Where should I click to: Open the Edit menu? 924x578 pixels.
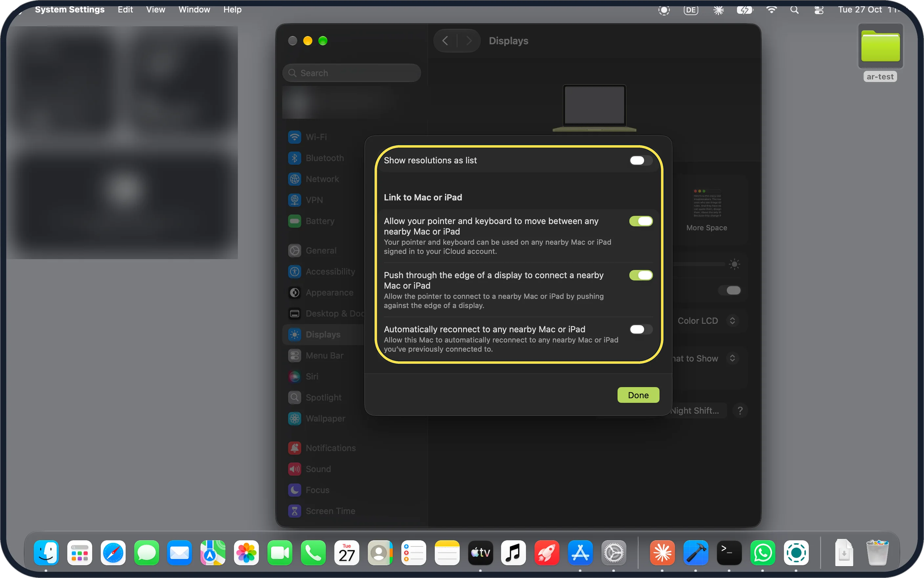125,10
